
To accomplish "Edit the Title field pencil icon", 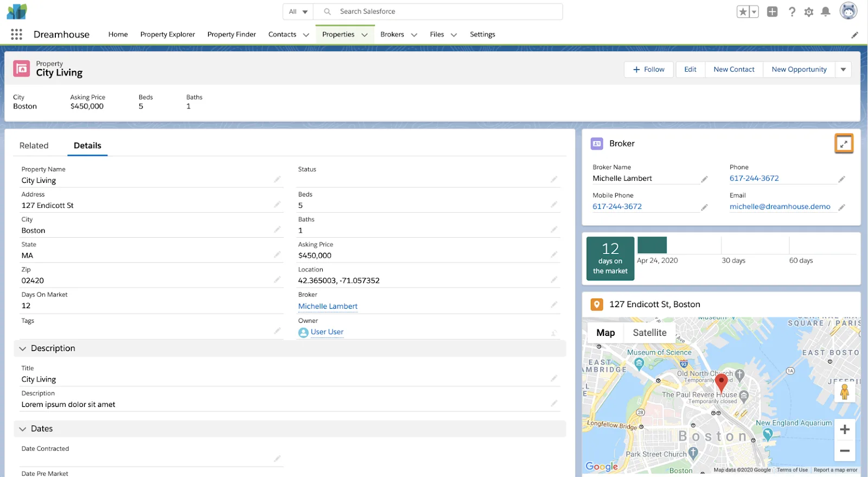I will pos(554,378).
